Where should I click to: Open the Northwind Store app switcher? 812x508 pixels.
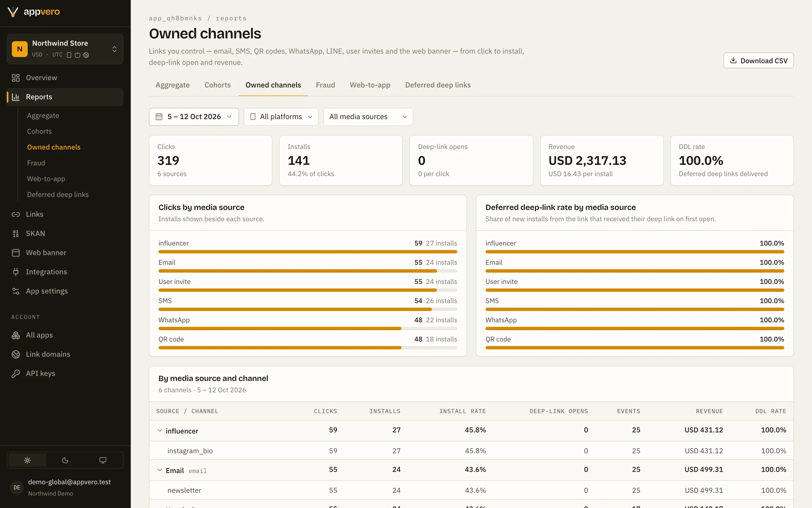tap(65, 49)
